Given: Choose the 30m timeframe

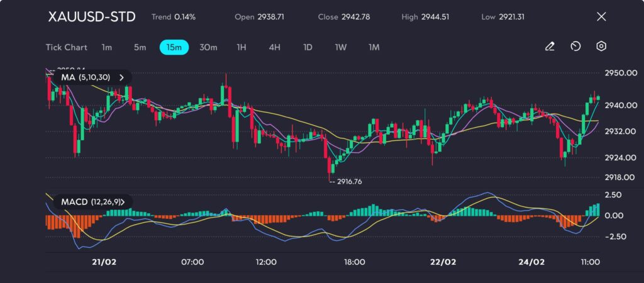Looking at the screenshot, I should [x=208, y=47].
